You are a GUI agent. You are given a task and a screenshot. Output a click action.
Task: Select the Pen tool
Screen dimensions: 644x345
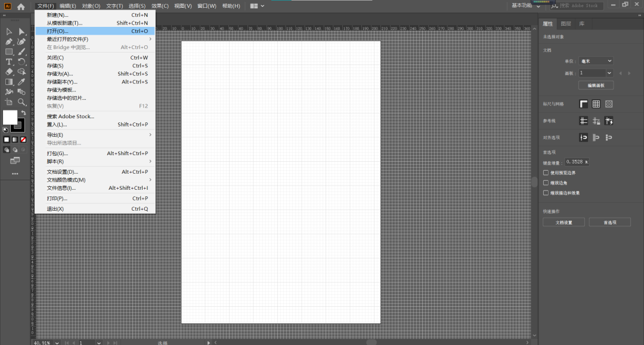pyautogui.click(x=8, y=42)
